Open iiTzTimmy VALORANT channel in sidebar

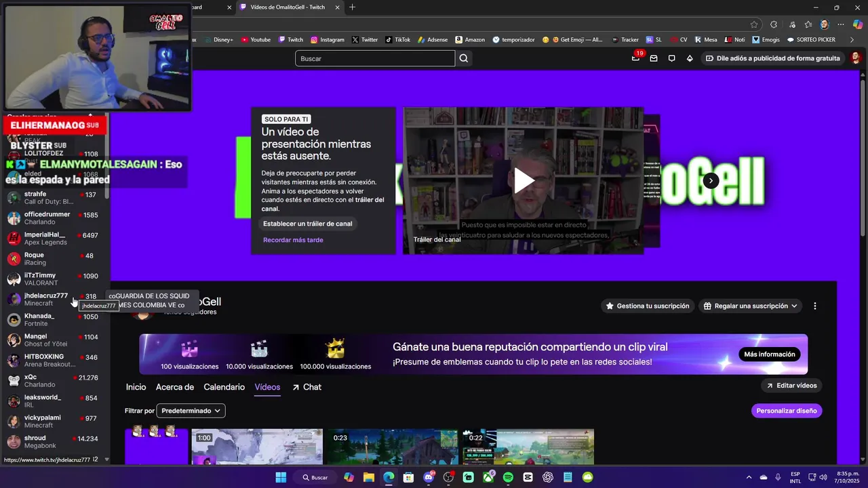pyautogui.click(x=54, y=279)
